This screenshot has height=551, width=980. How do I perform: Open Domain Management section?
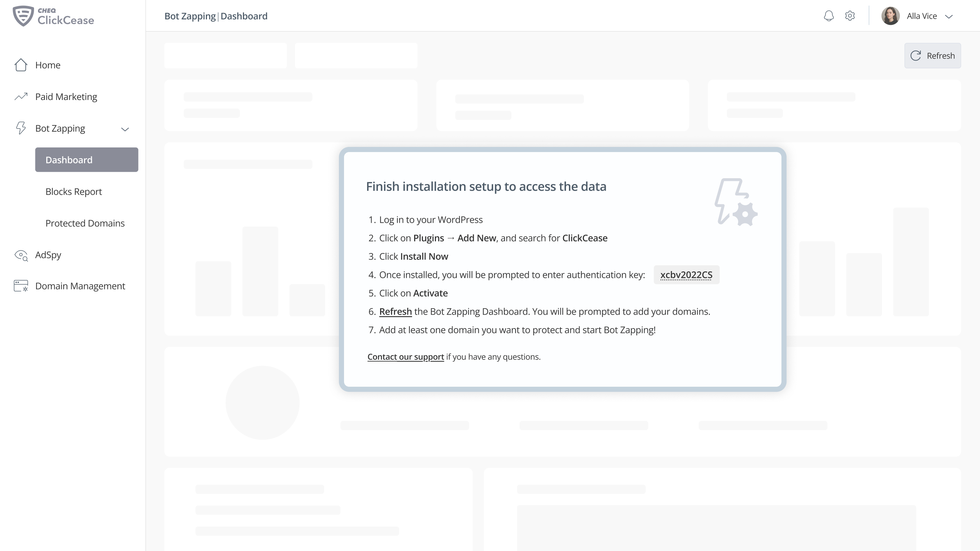80,286
